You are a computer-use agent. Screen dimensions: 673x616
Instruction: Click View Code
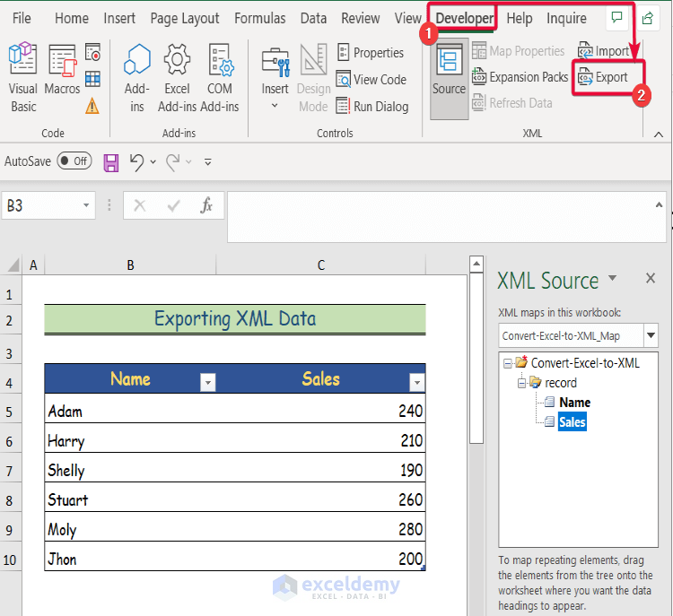371,80
